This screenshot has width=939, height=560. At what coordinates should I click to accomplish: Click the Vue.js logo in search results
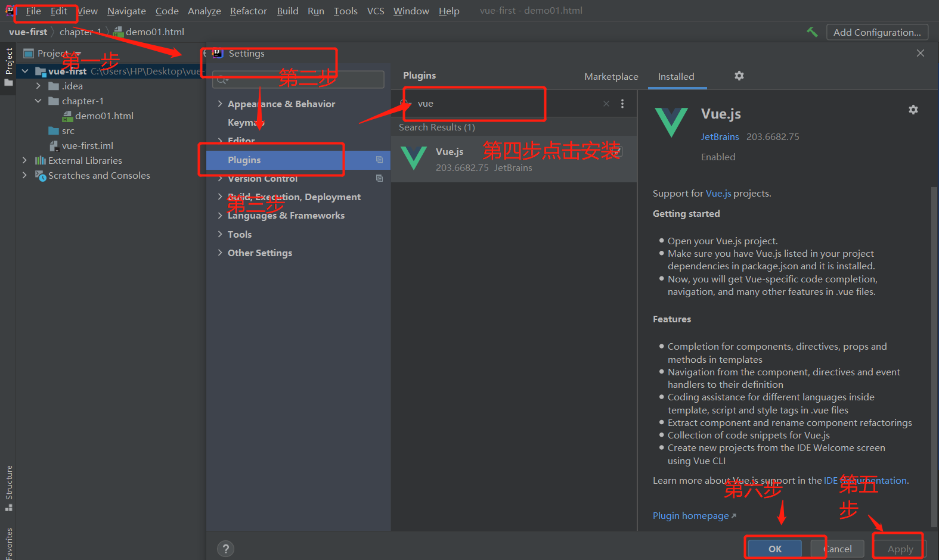(414, 158)
